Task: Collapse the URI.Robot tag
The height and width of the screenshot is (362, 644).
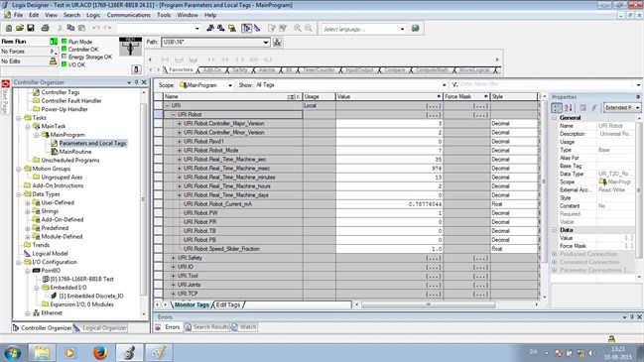Action: [x=174, y=114]
